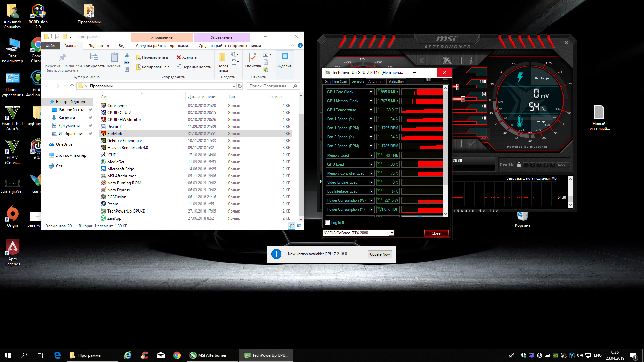This screenshot has width=644, height=362.
Task: Open MSI Afterburner Kombustor K icon
Action: pos(422,61)
